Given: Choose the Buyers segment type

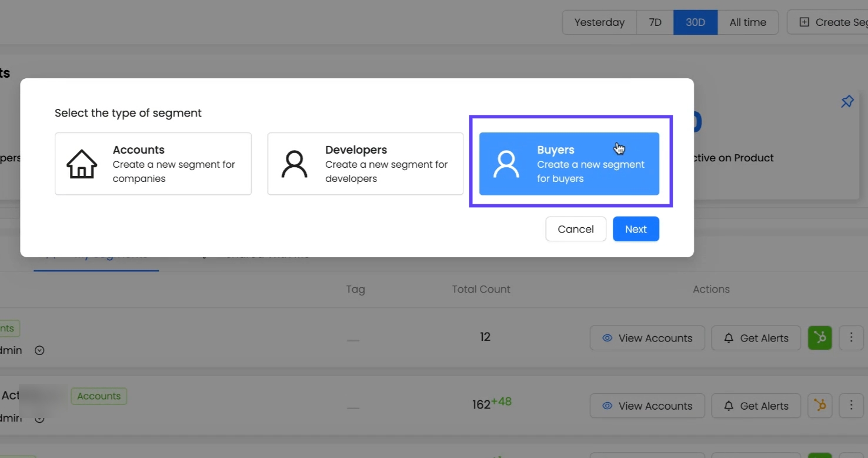Looking at the screenshot, I should (569, 164).
